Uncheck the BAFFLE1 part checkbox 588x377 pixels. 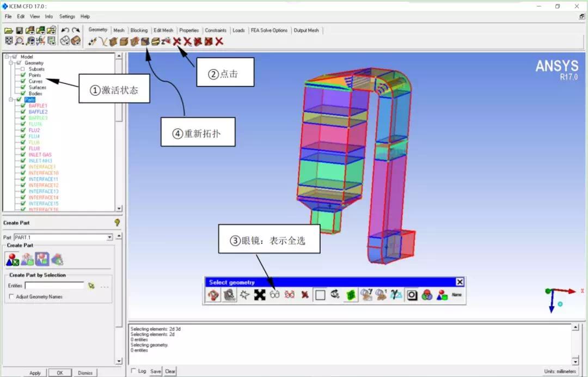[23, 105]
